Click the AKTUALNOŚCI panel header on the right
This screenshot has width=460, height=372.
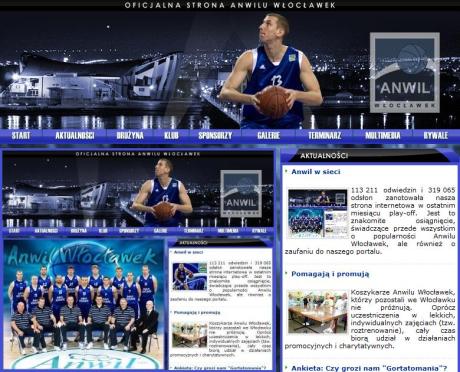(324, 156)
